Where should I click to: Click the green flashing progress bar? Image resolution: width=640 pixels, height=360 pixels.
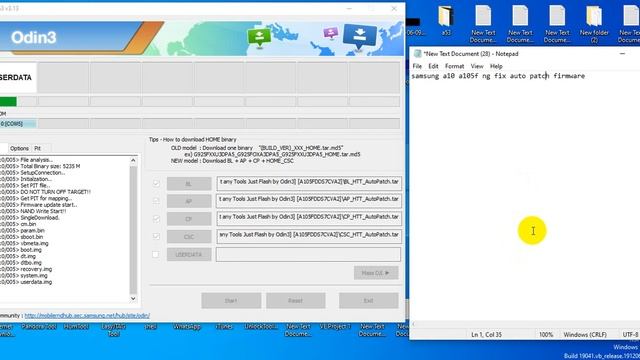coord(8,101)
